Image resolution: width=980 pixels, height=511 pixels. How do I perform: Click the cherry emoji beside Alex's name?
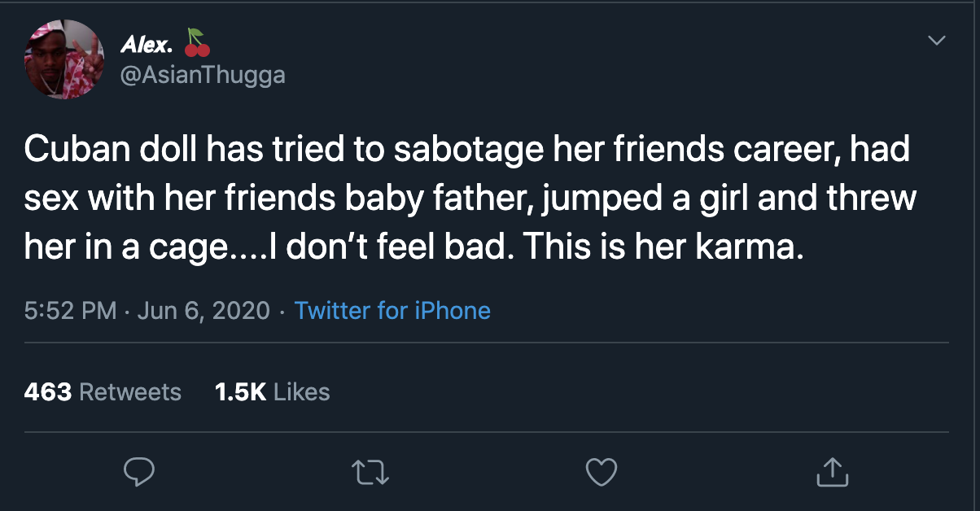197,43
